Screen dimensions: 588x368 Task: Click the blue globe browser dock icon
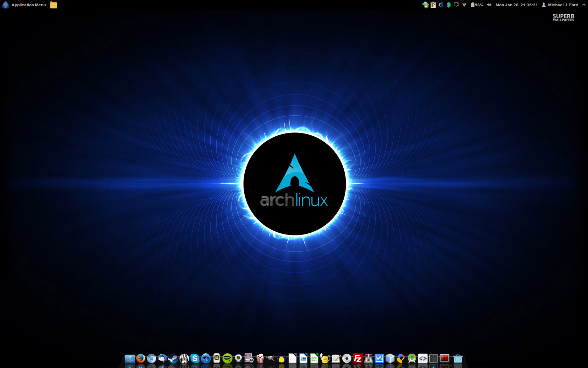tap(206, 359)
